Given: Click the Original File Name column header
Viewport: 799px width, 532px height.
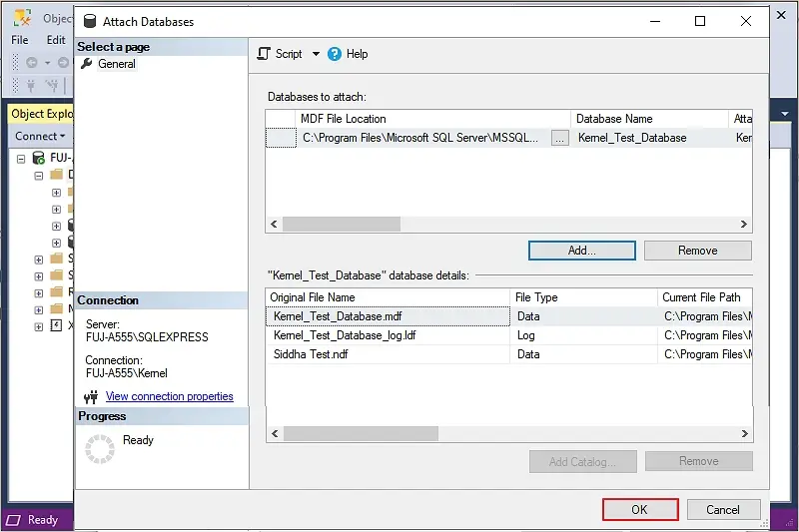Looking at the screenshot, I should (388, 297).
